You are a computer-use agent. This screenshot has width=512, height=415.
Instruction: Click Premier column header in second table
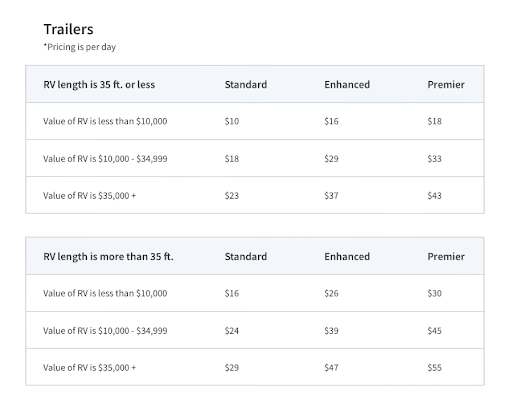446,257
